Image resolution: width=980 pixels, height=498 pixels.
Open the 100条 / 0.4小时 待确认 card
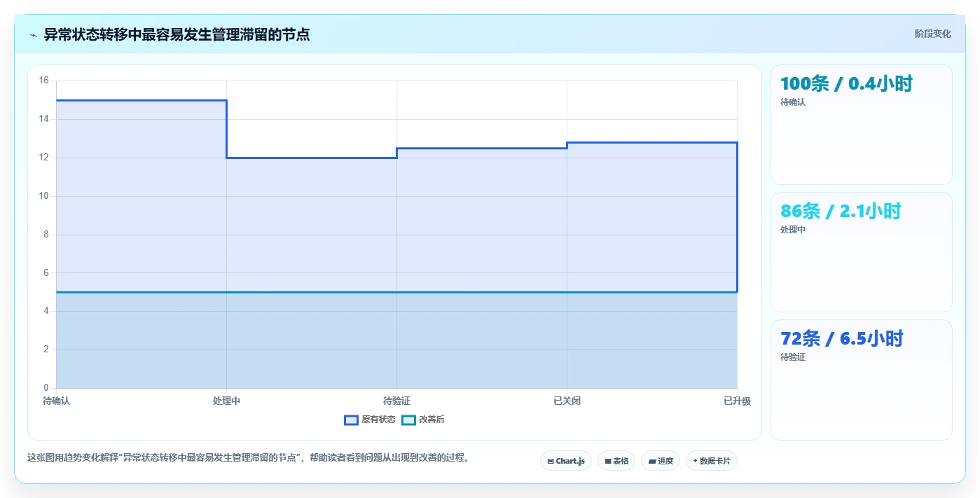pyautogui.click(x=861, y=125)
